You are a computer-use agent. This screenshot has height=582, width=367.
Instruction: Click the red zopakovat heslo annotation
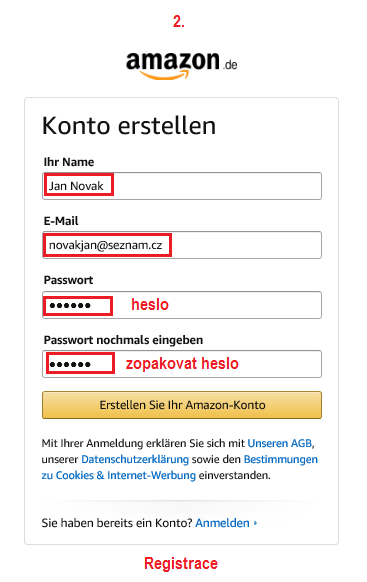(x=182, y=363)
